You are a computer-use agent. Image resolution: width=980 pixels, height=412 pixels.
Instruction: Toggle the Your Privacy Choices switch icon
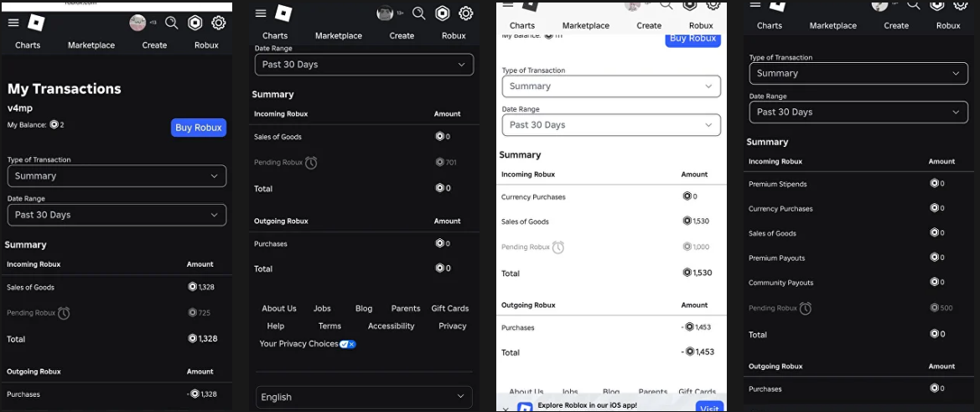pos(348,344)
